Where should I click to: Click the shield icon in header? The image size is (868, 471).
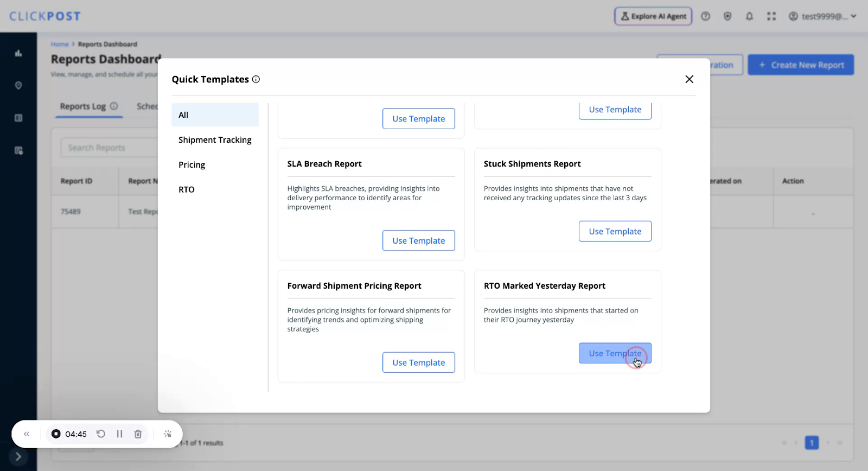coord(727,16)
